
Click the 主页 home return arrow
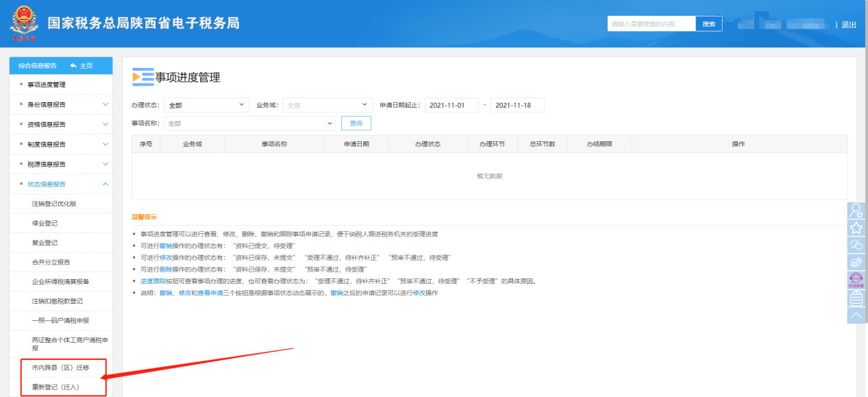[82, 65]
